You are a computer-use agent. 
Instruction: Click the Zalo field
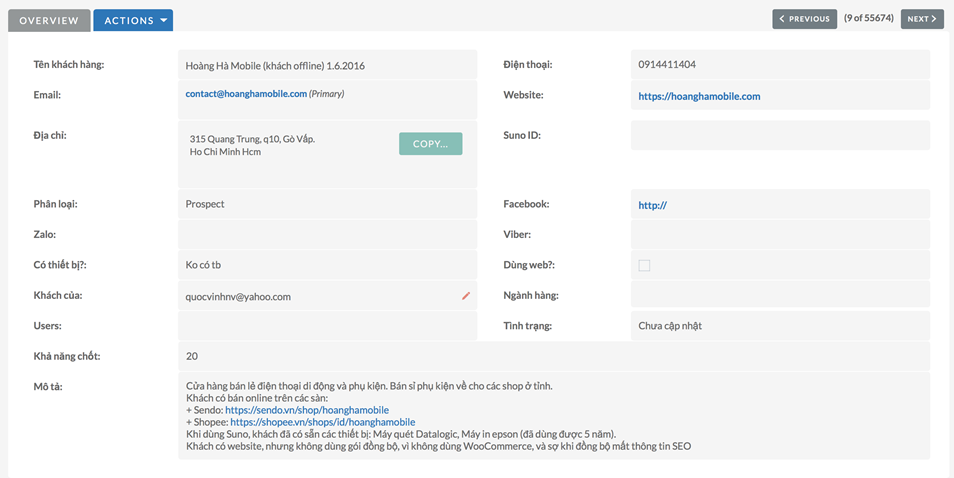point(327,235)
